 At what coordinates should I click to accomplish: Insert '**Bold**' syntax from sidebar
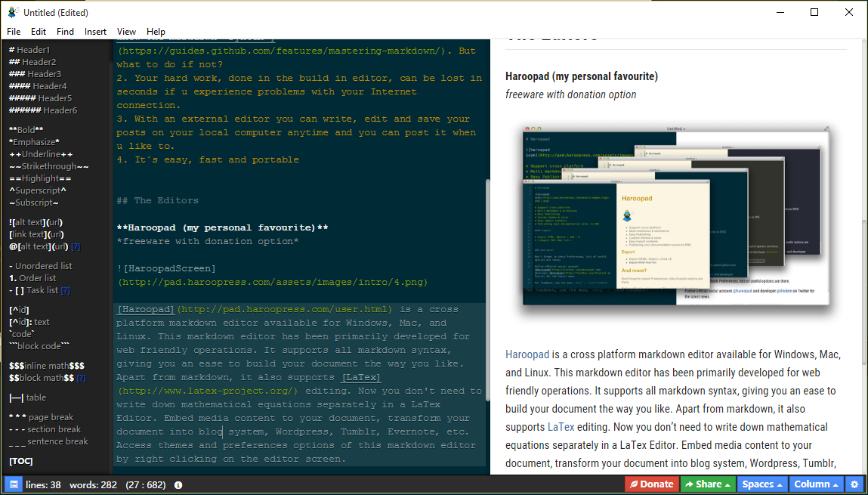coord(26,130)
